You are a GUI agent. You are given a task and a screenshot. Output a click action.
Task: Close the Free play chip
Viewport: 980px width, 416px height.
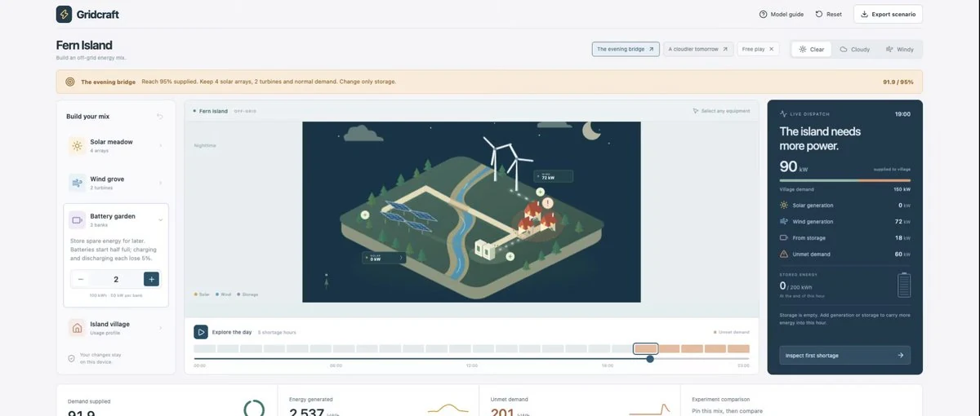tap(771, 49)
